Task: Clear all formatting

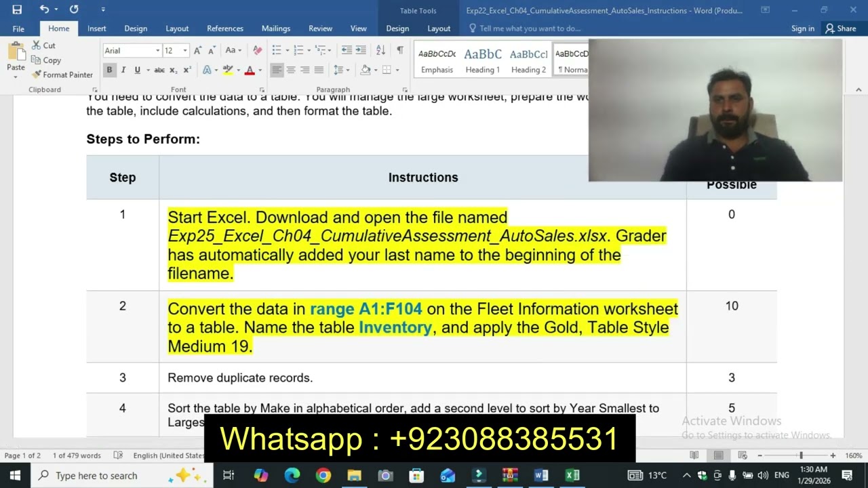Action: [257, 50]
